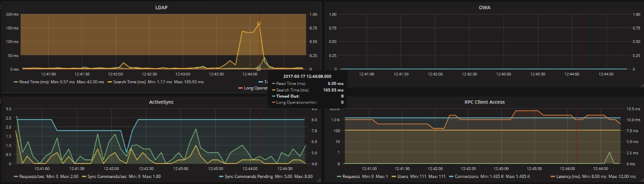
Task: Click 12:43:30 time label on LDAP x-axis
Action: coord(216,74)
